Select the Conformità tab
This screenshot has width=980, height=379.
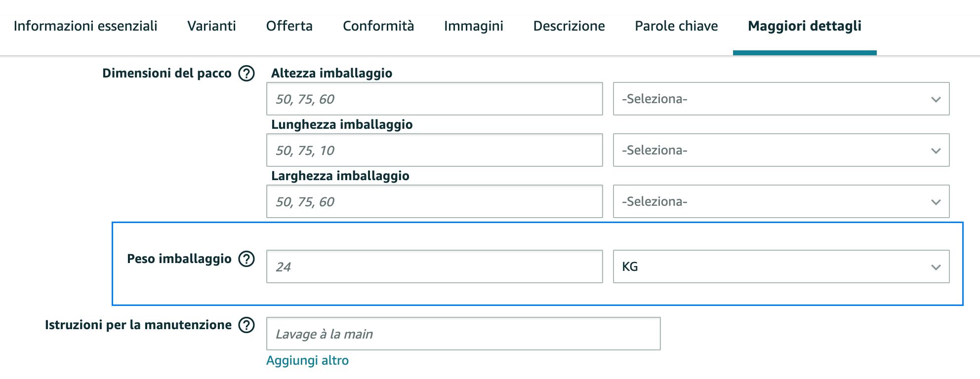pyautogui.click(x=378, y=26)
